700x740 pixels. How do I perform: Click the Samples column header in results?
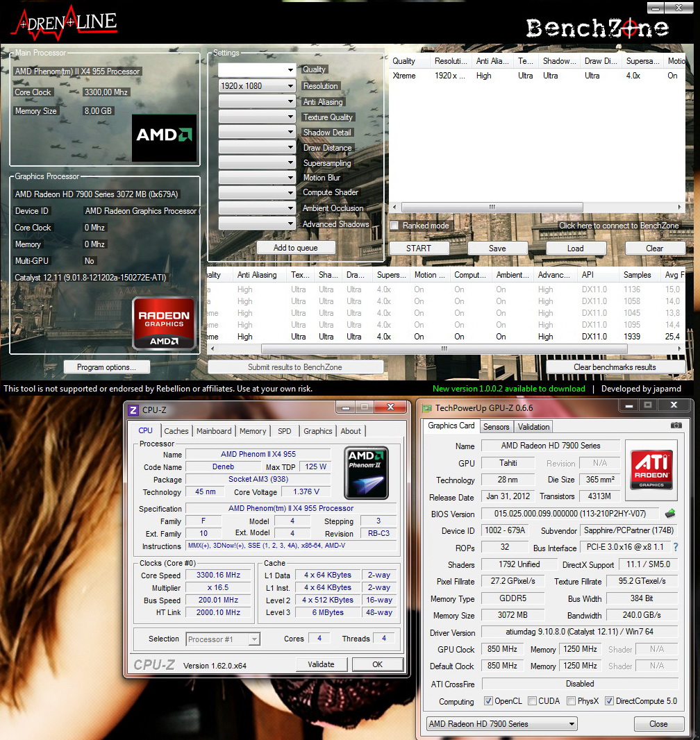pyautogui.click(x=637, y=275)
